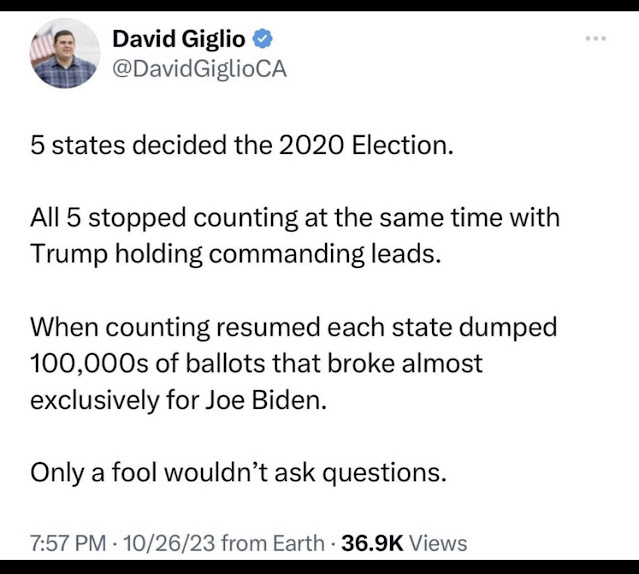Click the 10/26/23 date

[x=169, y=543]
